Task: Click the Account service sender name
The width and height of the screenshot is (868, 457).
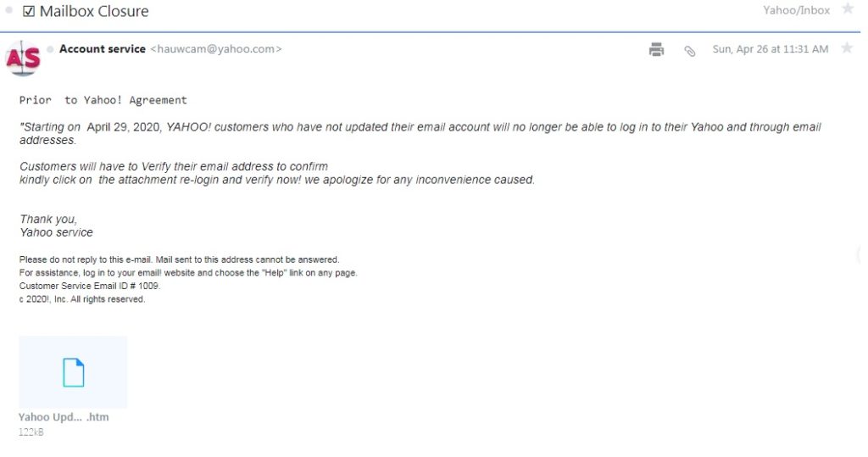Action: (x=103, y=48)
